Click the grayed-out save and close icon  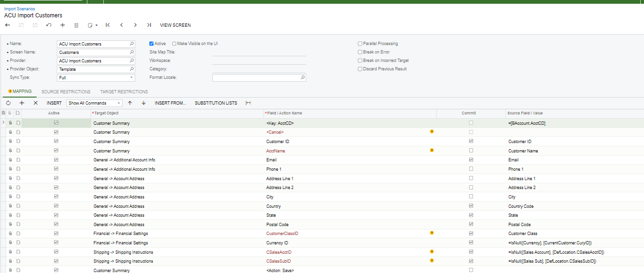[x=21, y=25]
